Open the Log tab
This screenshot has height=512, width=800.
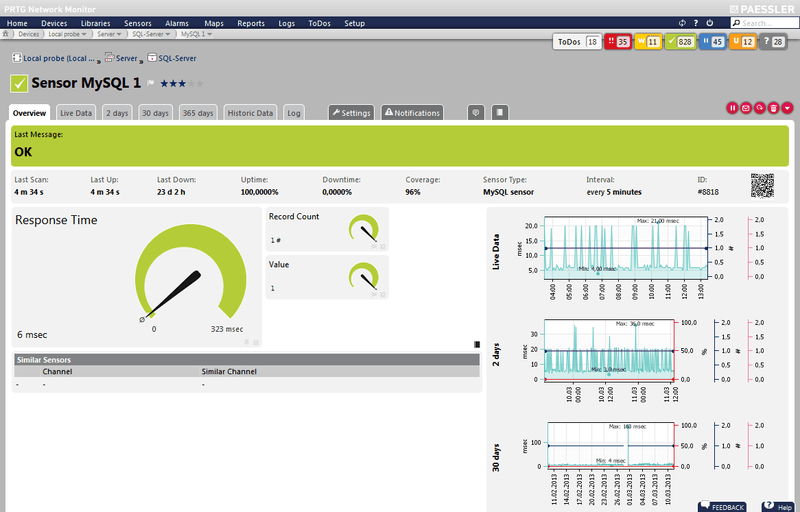point(294,113)
